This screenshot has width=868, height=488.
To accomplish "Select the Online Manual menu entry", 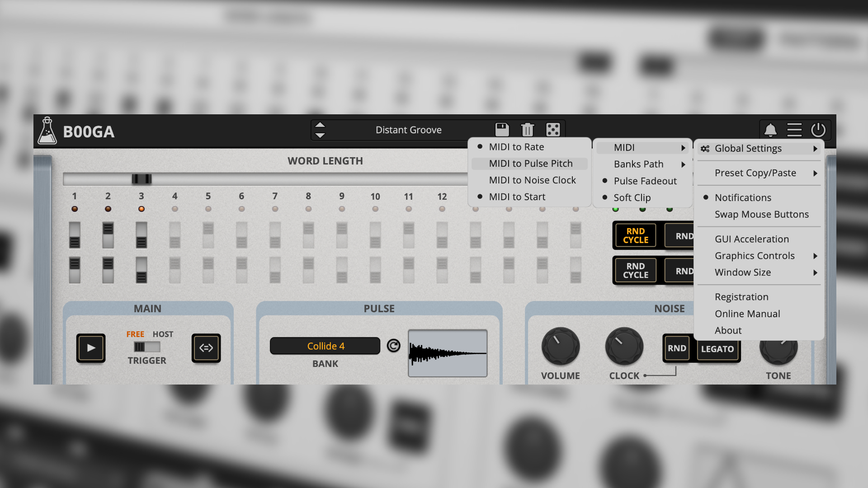I will point(747,314).
